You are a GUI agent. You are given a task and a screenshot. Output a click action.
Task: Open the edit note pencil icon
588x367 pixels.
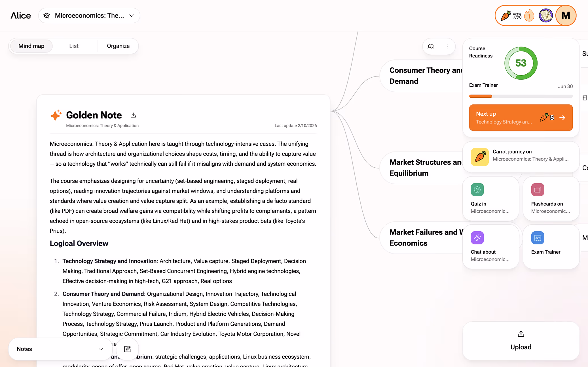click(x=127, y=349)
